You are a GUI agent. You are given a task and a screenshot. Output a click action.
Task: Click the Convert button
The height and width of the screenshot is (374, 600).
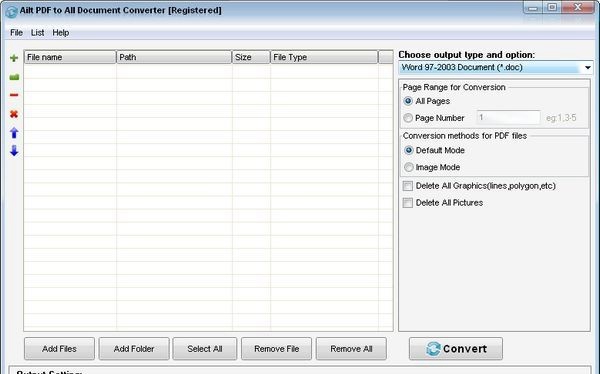point(456,349)
